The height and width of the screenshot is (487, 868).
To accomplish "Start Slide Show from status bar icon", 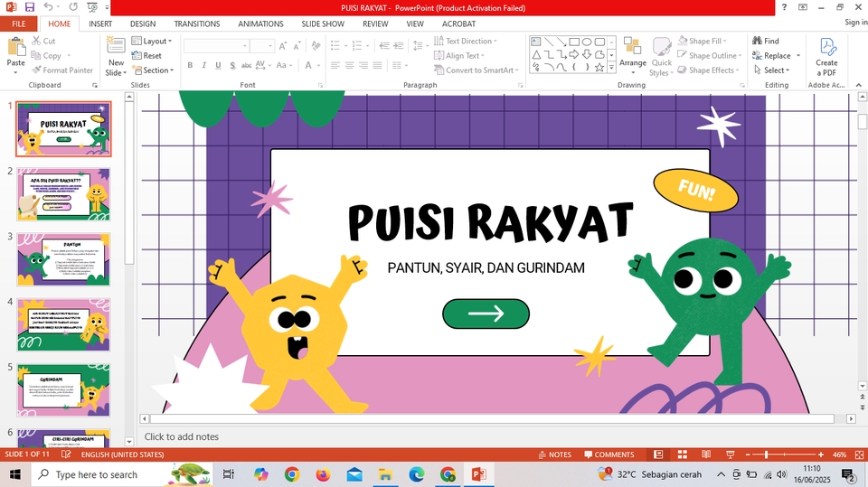I will pyautogui.click(x=731, y=454).
